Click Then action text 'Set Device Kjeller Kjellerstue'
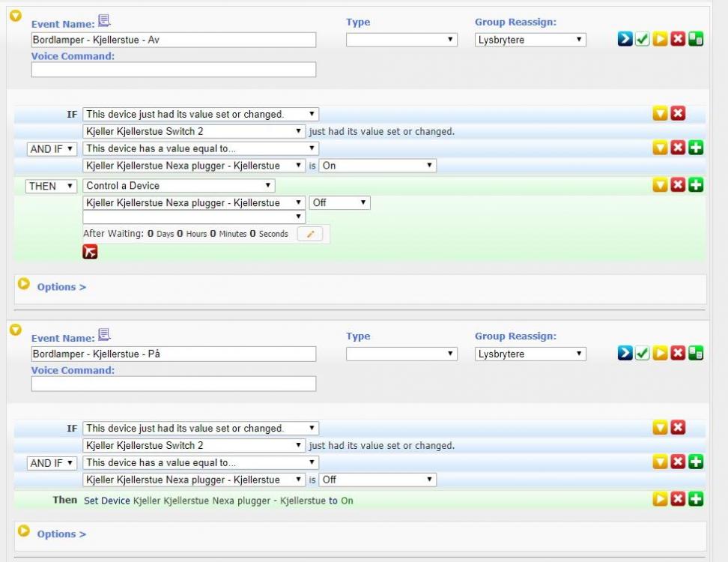Image resolution: width=728 pixels, height=562 pixels. pos(217,501)
